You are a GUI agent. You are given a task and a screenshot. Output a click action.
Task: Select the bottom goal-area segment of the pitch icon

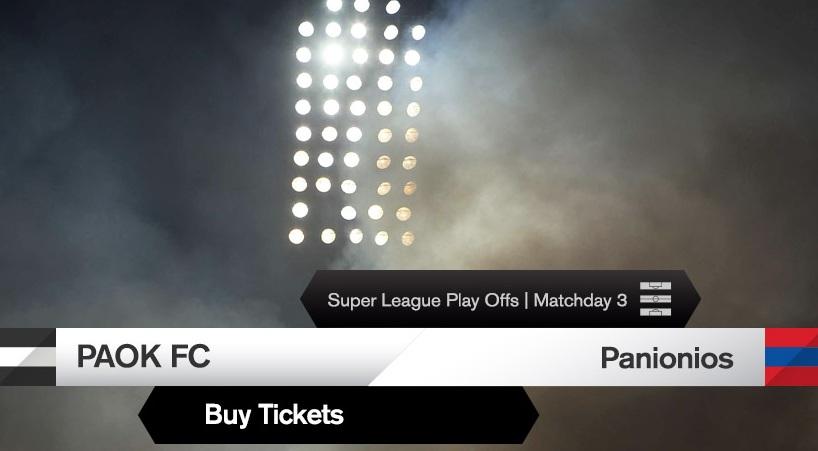[655, 312]
